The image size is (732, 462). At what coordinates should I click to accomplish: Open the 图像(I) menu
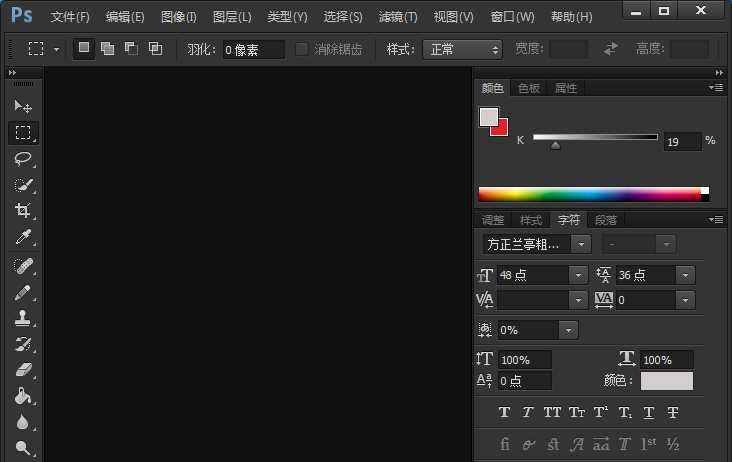178,17
